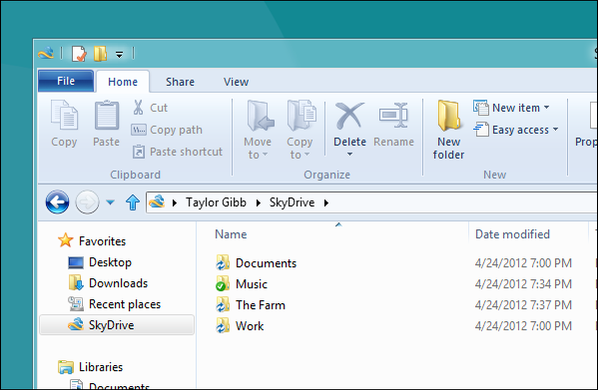The height and width of the screenshot is (390, 598).
Task: Select the Music folder name
Action: 251,284
